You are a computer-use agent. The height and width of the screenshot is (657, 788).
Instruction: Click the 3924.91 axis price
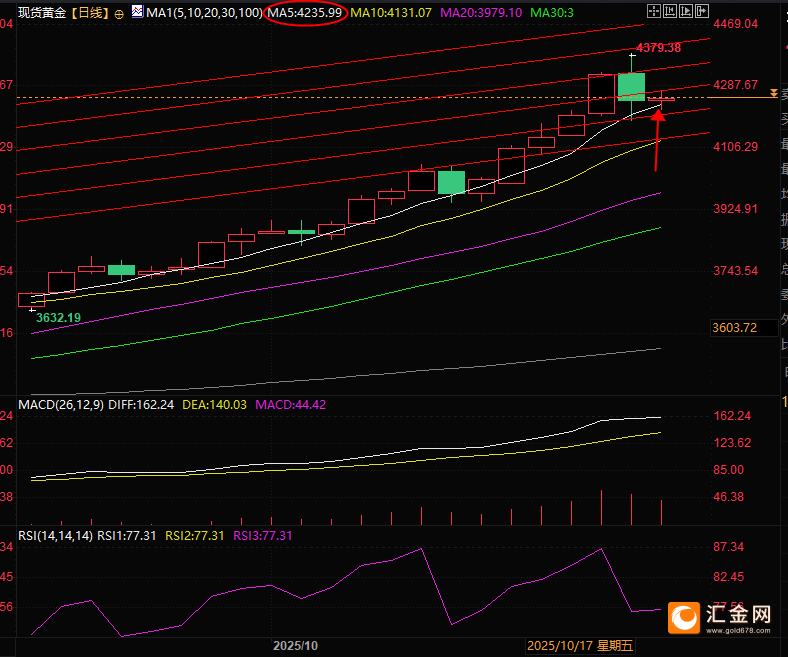tap(735, 209)
